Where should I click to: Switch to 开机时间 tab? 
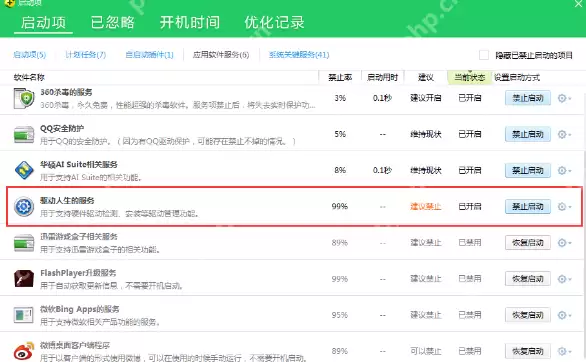point(190,22)
